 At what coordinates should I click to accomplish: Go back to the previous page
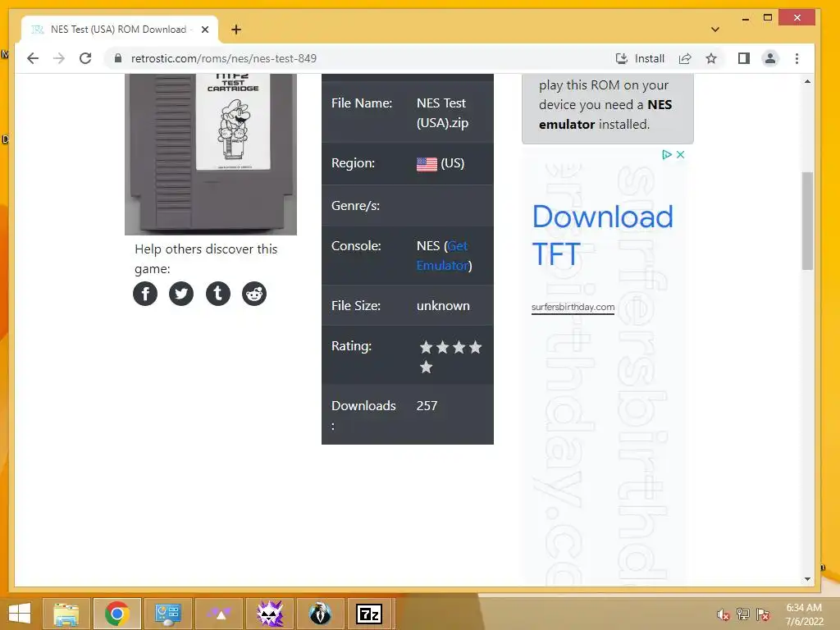click(x=33, y=58)
